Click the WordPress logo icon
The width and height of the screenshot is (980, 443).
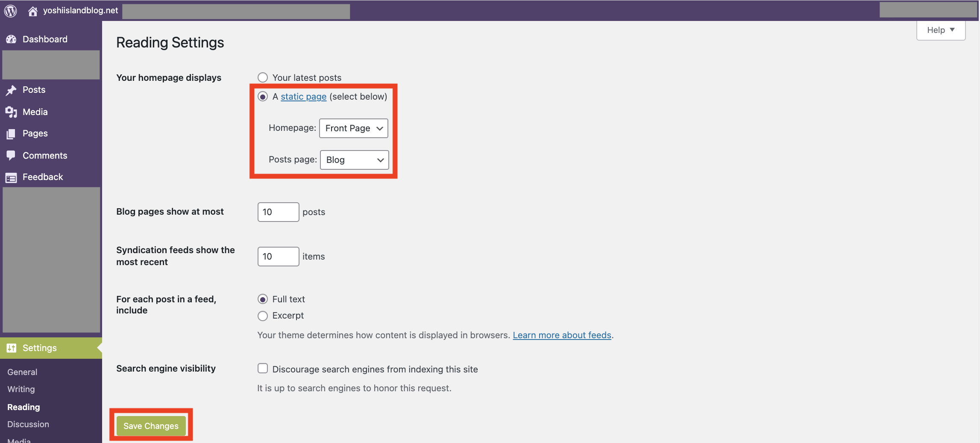[10, 11]
